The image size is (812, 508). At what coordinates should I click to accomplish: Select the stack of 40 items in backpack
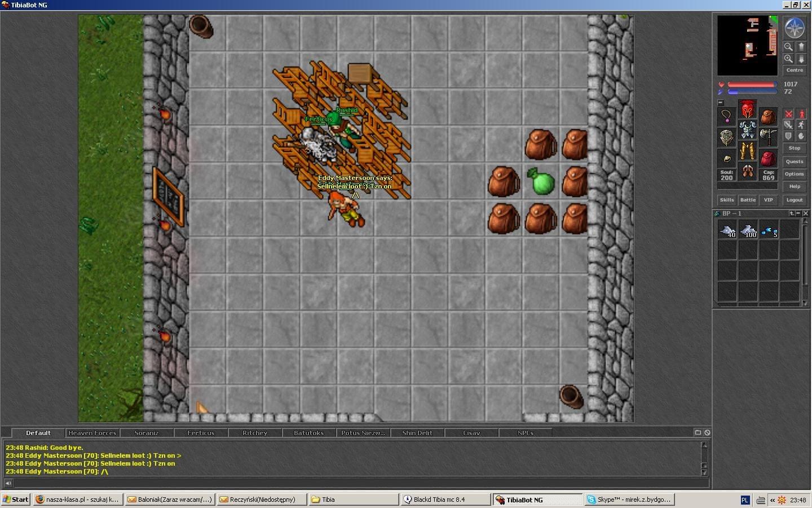click(727, 230)
